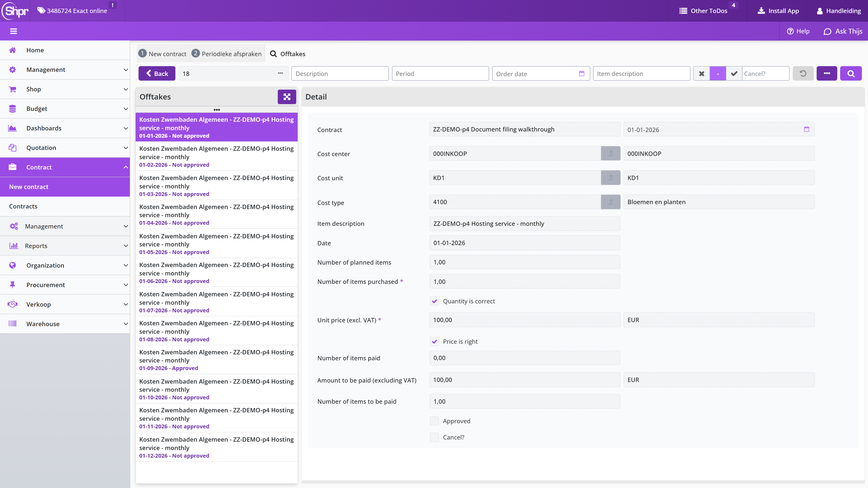The width and height of the screenshot is (868, 488).
Task: Open Contracts in the sidebar
Action: click(65, 206)
